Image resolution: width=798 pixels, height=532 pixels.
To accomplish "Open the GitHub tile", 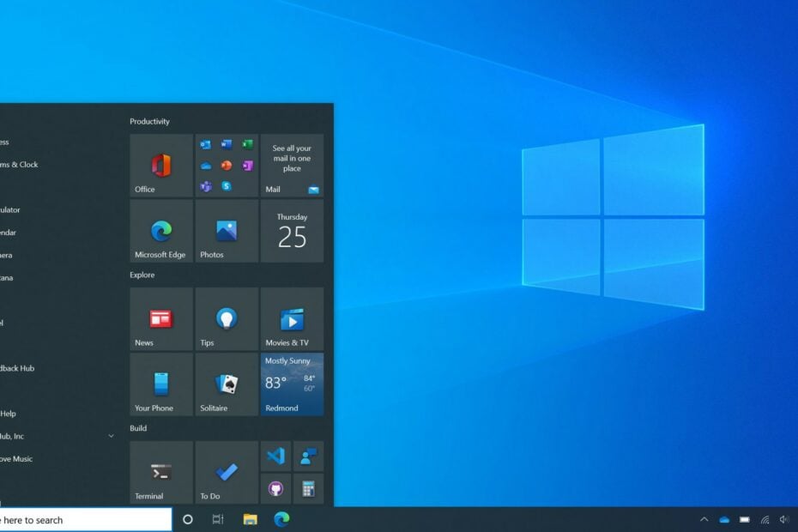I will tap(275, 489).
